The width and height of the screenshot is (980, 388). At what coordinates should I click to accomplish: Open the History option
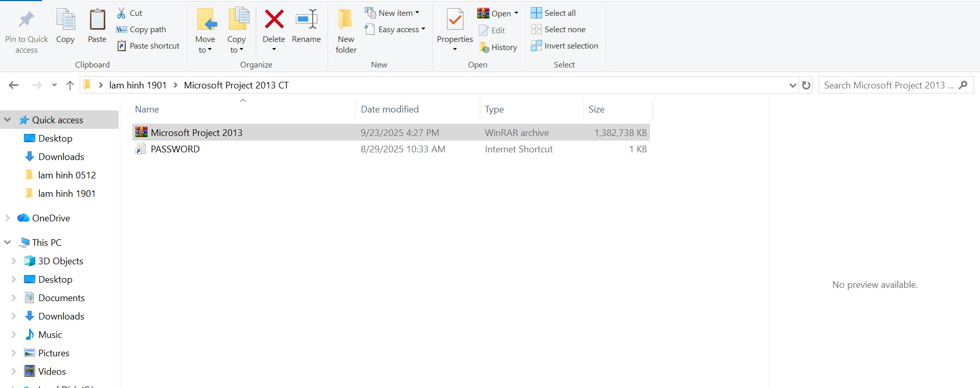[498, 48]
